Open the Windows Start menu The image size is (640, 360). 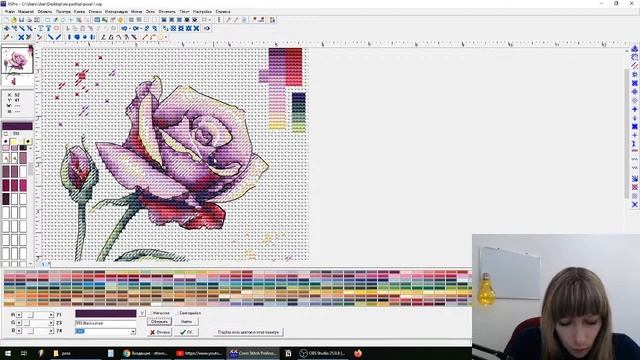coord(8,353)
